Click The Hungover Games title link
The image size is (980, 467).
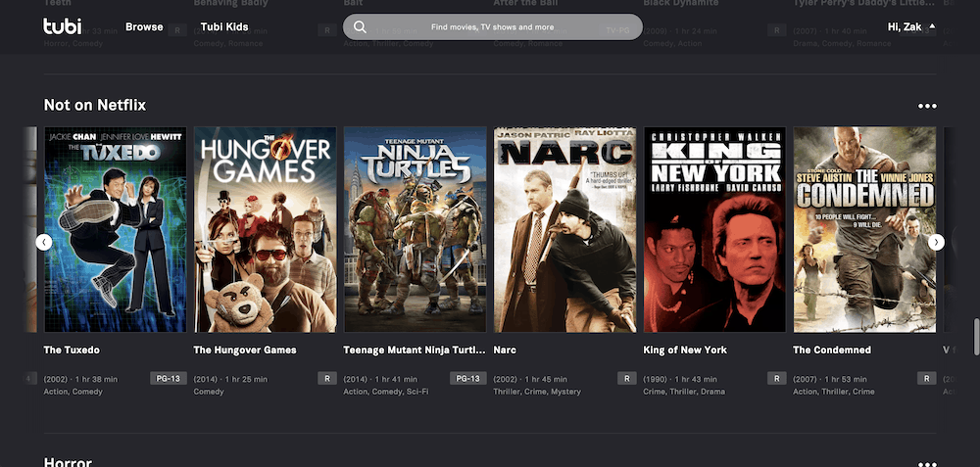[x=245, y=350]
